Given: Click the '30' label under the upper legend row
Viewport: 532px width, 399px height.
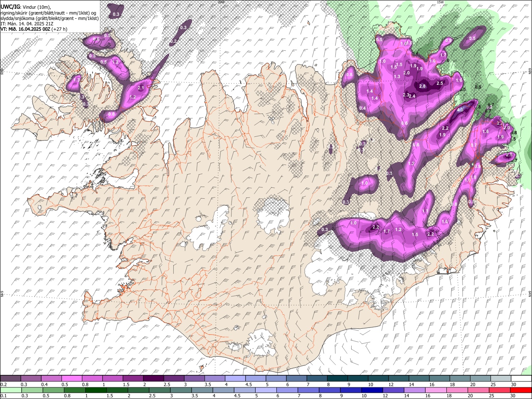Looking at the screenshot, I should pyautogui.click(x=514, y=384).
